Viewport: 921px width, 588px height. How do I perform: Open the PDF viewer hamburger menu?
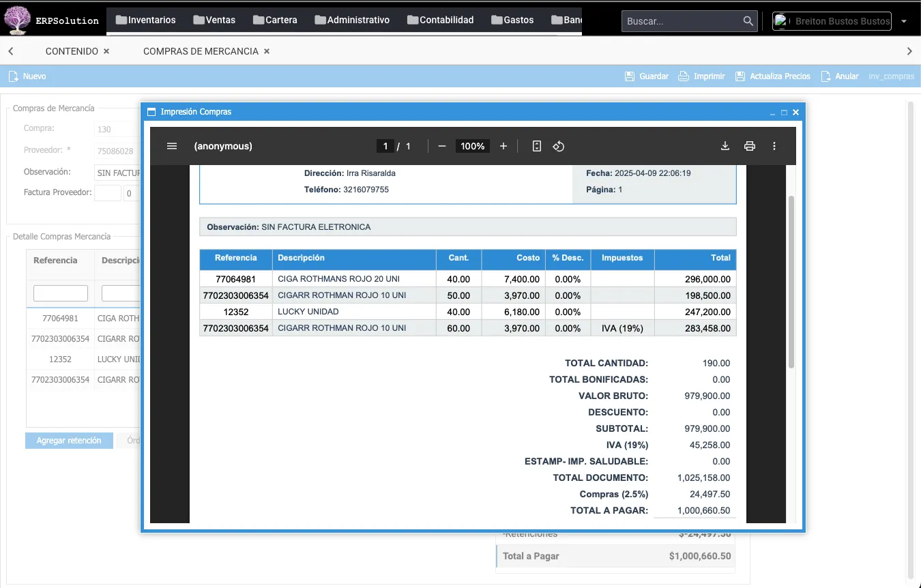[172, 146]
